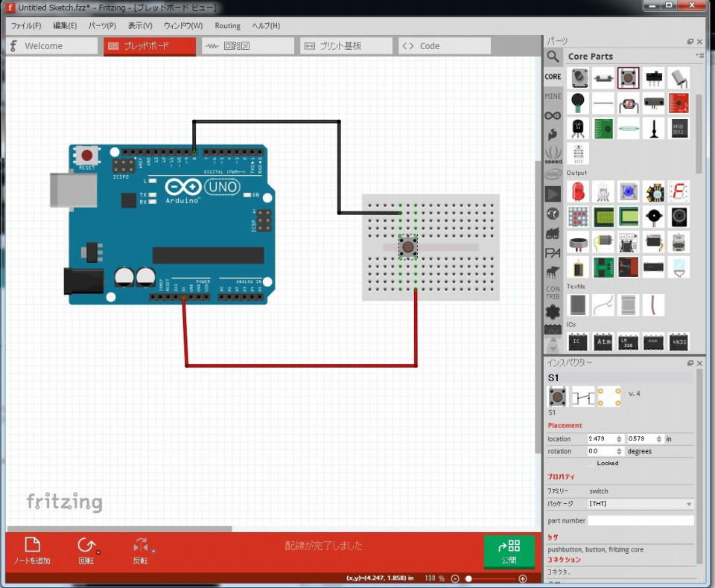Open the Core Parts bin options menu

700,56
